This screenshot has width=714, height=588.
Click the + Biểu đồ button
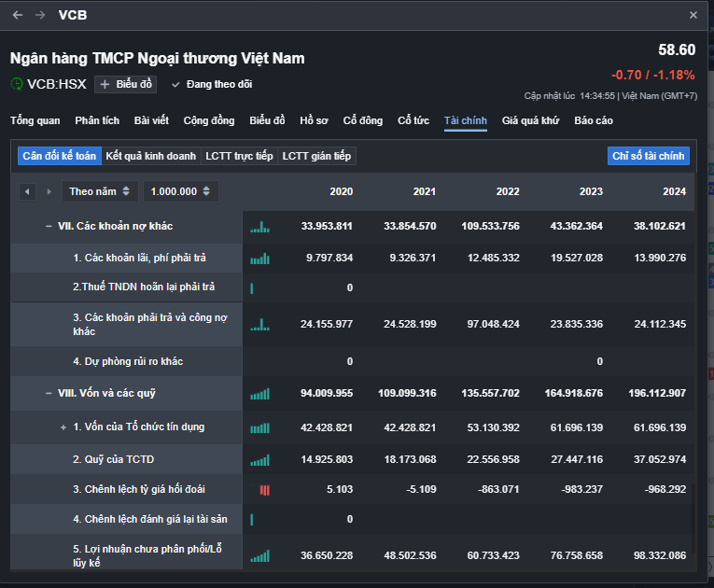pos(125,84)
